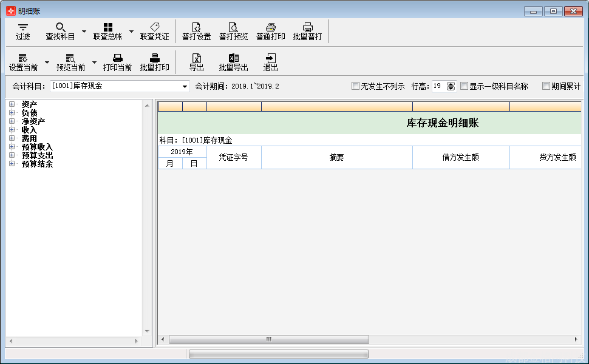Screen dimensions: 589x364
Task: Select 费用 in the account tree
Action: point(29,138)
